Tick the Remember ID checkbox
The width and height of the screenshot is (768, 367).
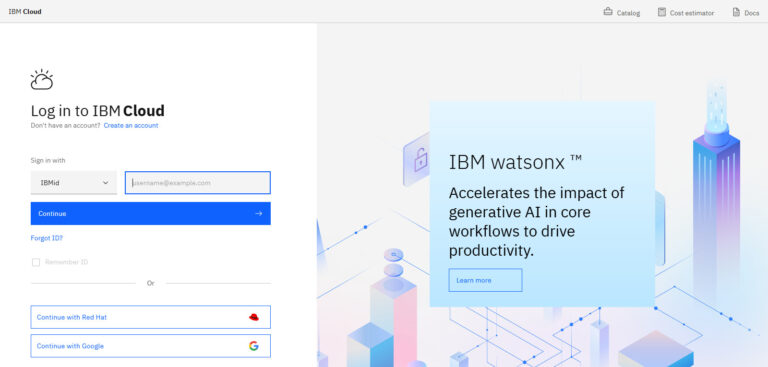(x=36, y=263)
